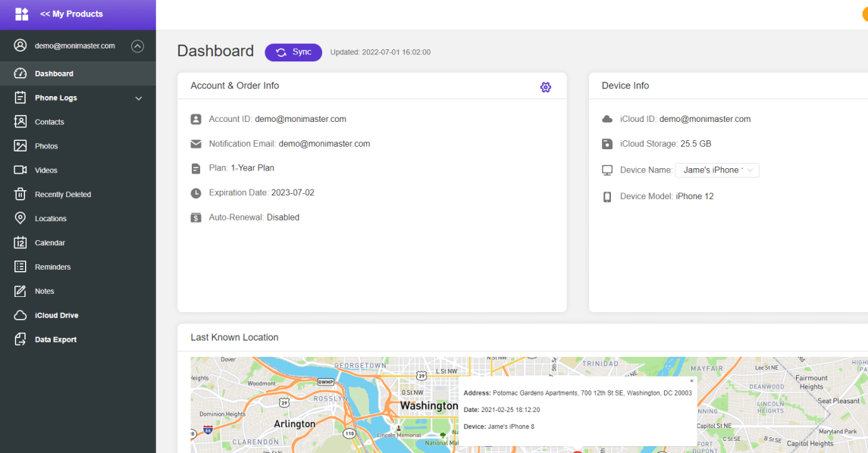
Task: Go back to My Products
Action: (x=71, y=14)
